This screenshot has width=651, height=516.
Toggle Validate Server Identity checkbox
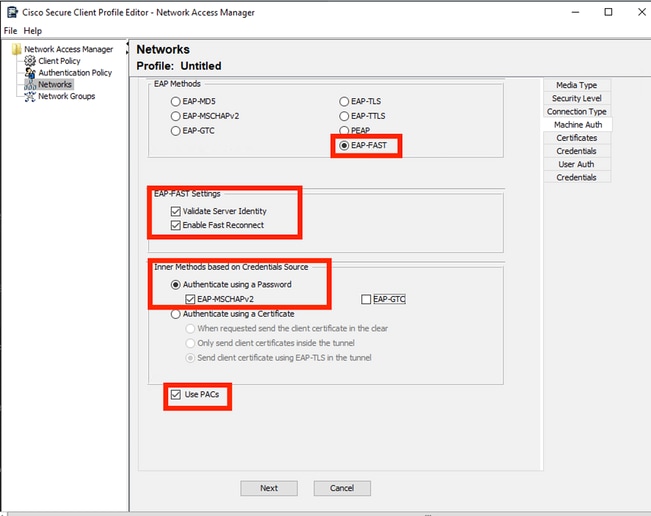[x=176, y=211]
